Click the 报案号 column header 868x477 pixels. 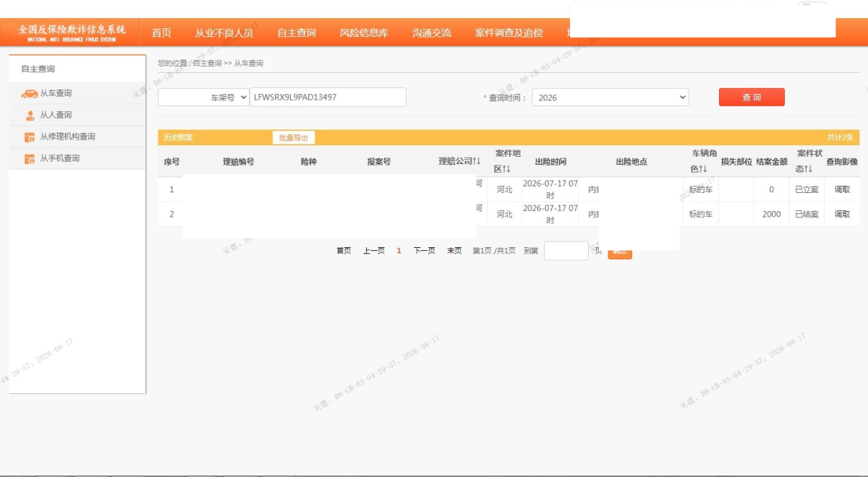click(x=378, y=162)
